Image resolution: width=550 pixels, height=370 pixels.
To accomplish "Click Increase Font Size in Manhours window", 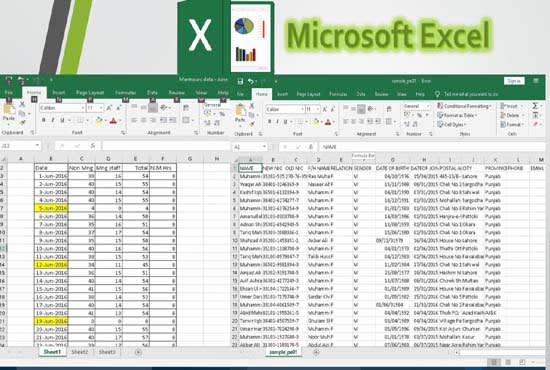I will (x=109, y=108).
